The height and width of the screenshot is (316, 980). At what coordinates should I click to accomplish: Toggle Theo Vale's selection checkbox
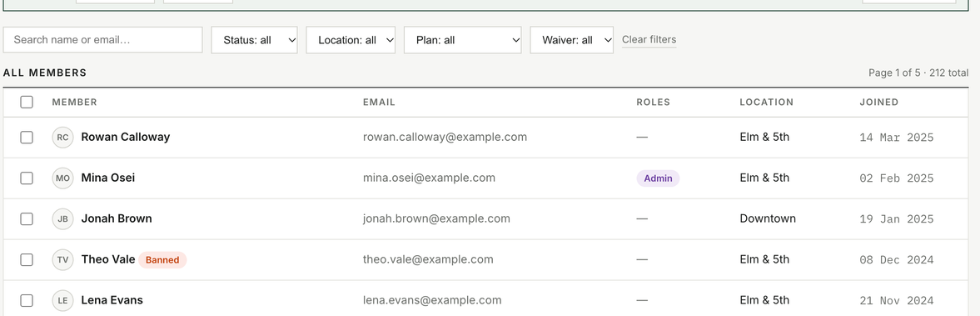click(27, 259)
